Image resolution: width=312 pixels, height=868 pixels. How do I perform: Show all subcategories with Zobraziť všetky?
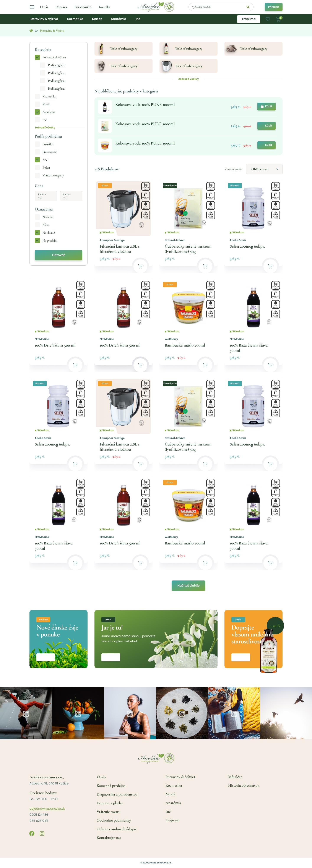point(188,79)
